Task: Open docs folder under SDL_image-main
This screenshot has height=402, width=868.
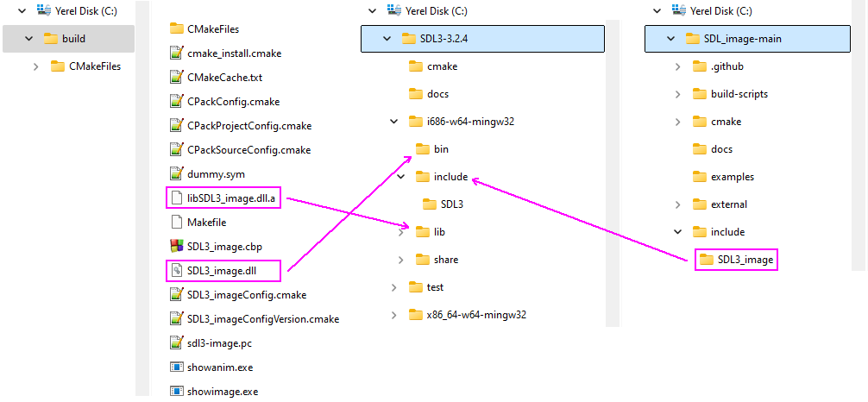Action: click(x=713, y=149)
